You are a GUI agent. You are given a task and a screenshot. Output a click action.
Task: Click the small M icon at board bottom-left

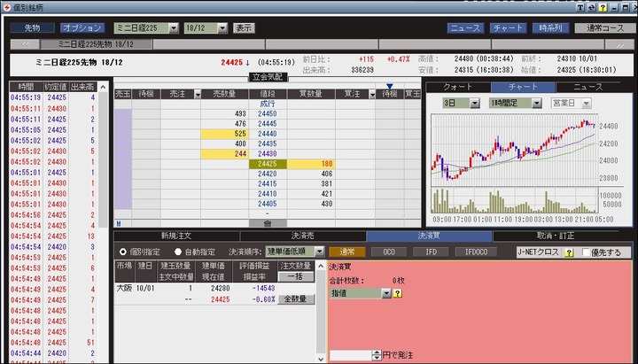[x=119, y=223]
